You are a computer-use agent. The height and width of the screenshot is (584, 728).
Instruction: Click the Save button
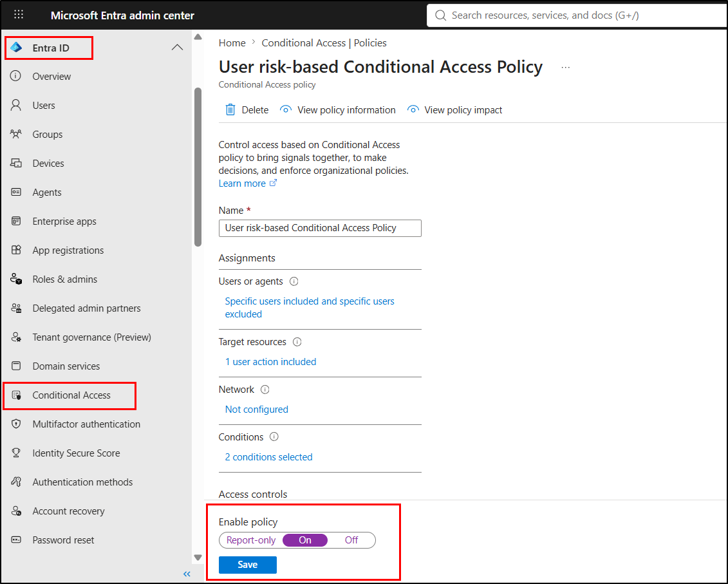pyautogui.click(x=247, y=565)
